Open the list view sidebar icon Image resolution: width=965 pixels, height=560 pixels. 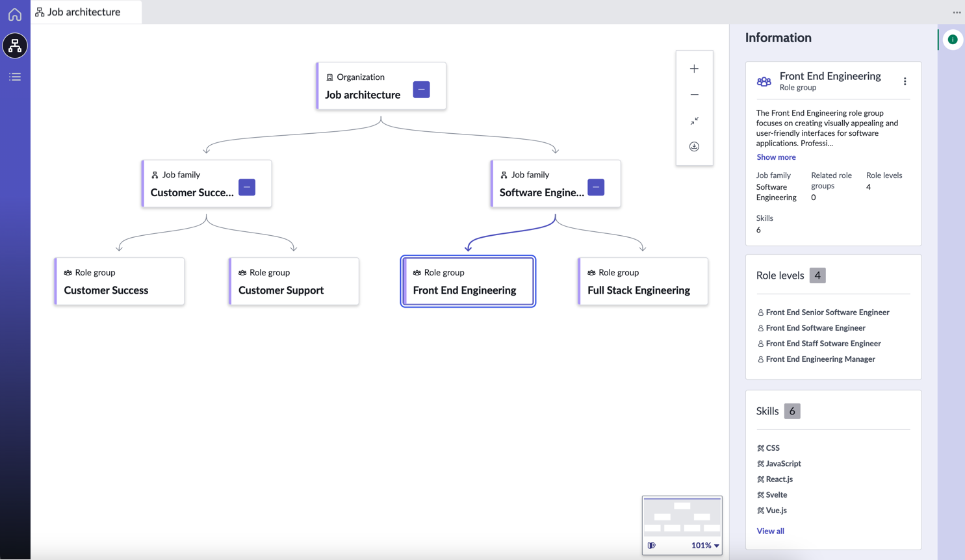click(x=15, y=77)
